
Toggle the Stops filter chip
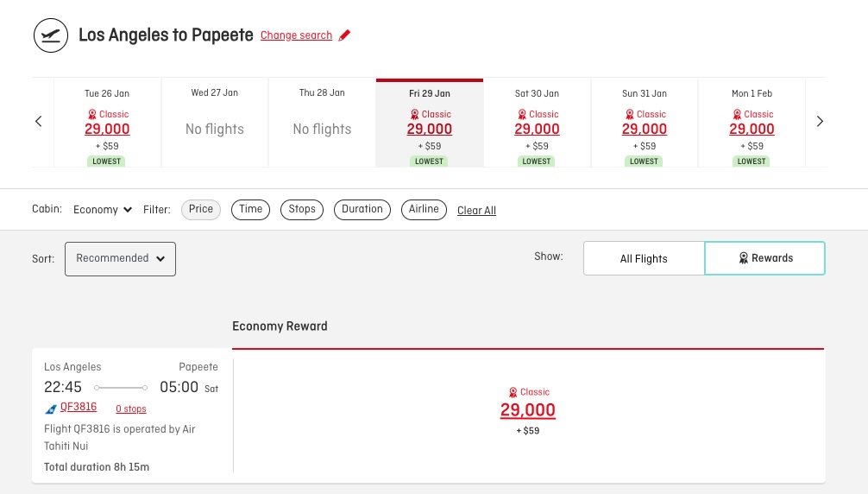[302, 209]
